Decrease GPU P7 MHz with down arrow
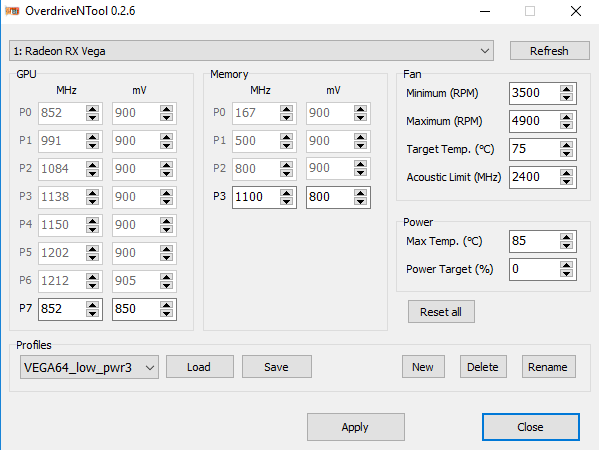The width and height of the screenshot is (599, 450). coord(92,313)
